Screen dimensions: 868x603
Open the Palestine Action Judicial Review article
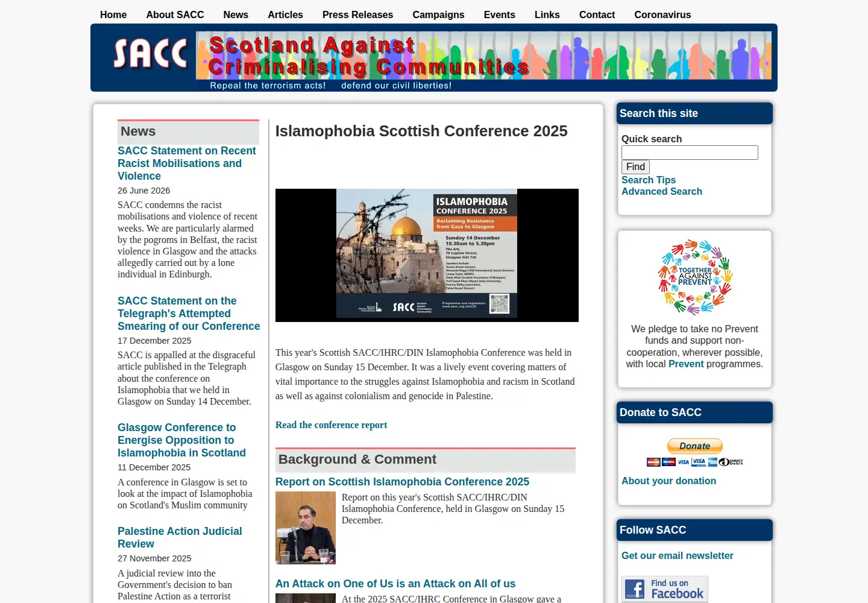[x=180, y=537]
